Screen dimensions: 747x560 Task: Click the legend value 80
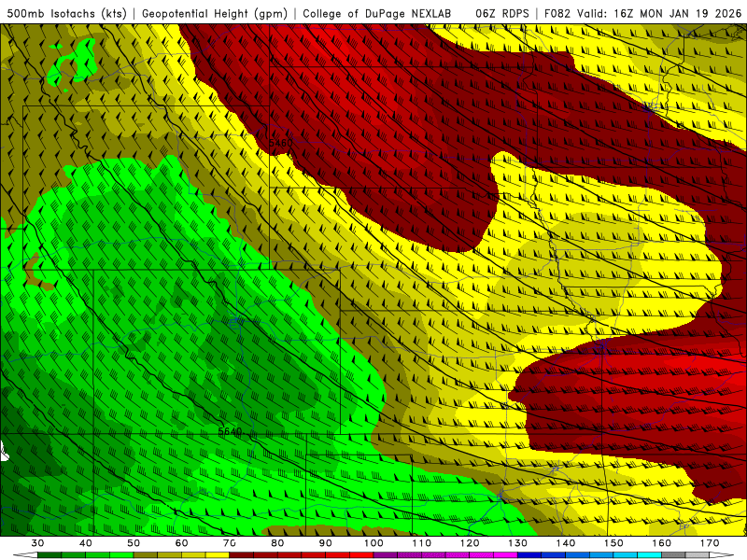[277, 543]
